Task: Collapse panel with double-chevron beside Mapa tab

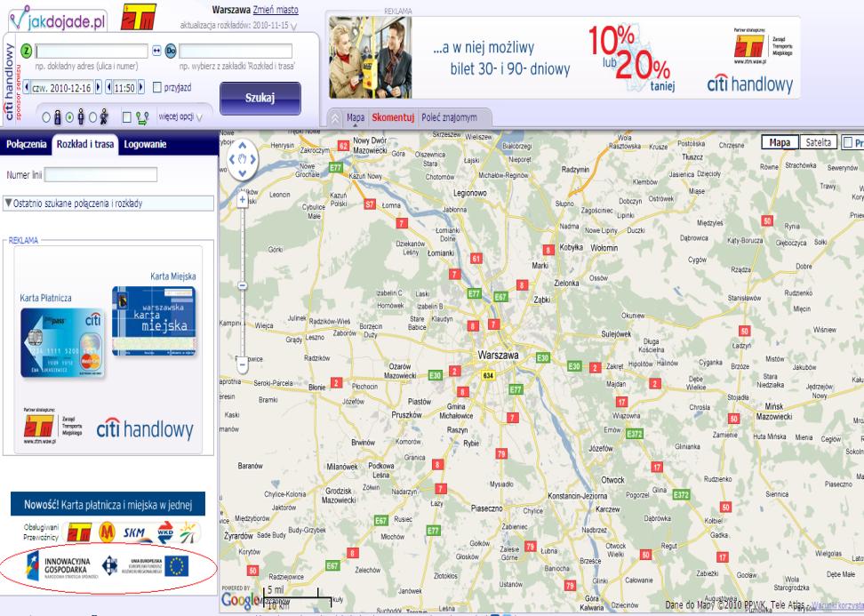Action: (335, 118)
